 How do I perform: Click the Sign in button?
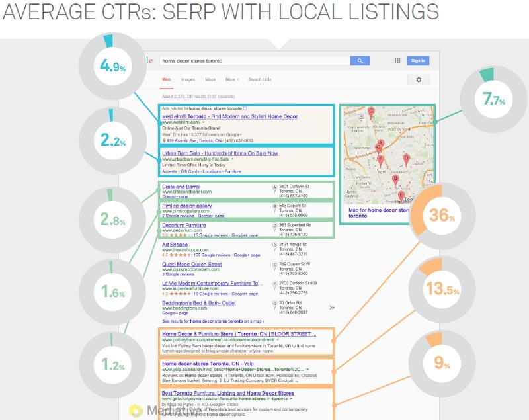coord(418,61)
